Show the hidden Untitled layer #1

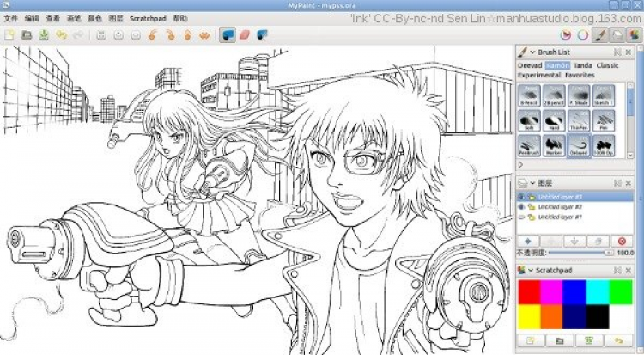(522, 217)
